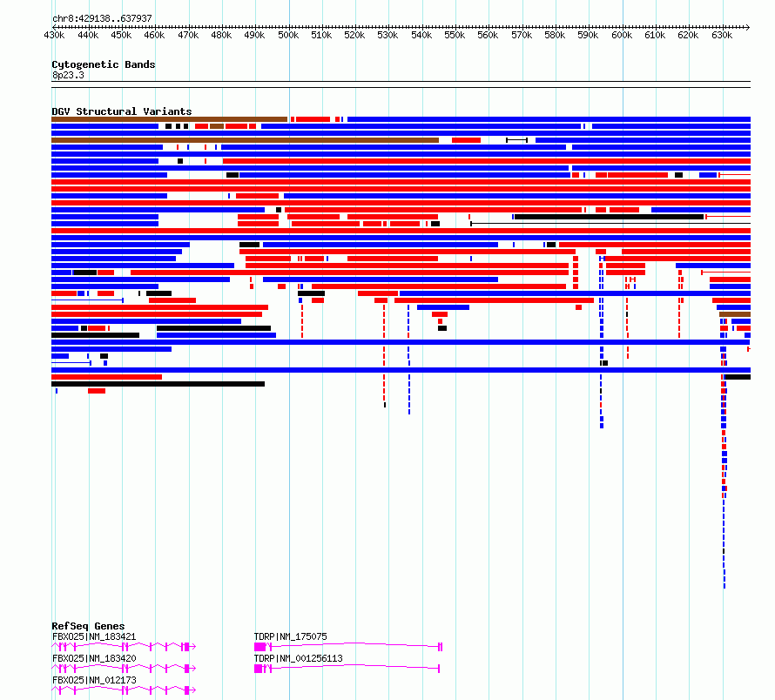
Task: Click the 540k ruler label
Action: tap(421, 35)
